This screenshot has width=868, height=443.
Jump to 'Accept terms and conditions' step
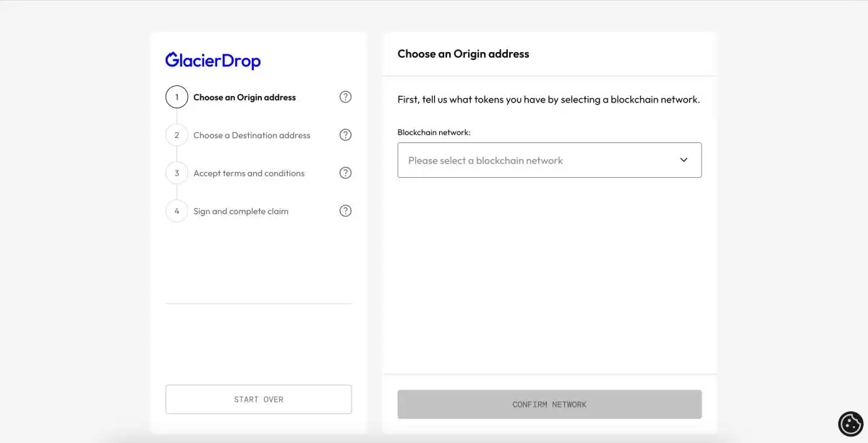click(x=249, y=173)
